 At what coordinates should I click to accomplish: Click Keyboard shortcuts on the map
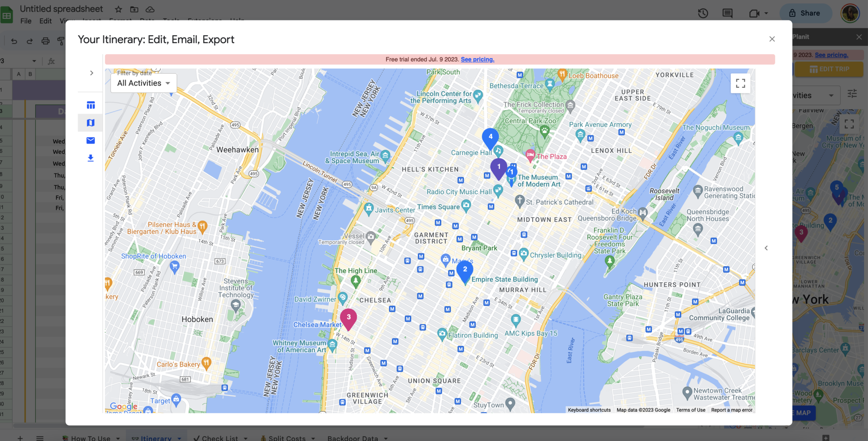point(589,410)
